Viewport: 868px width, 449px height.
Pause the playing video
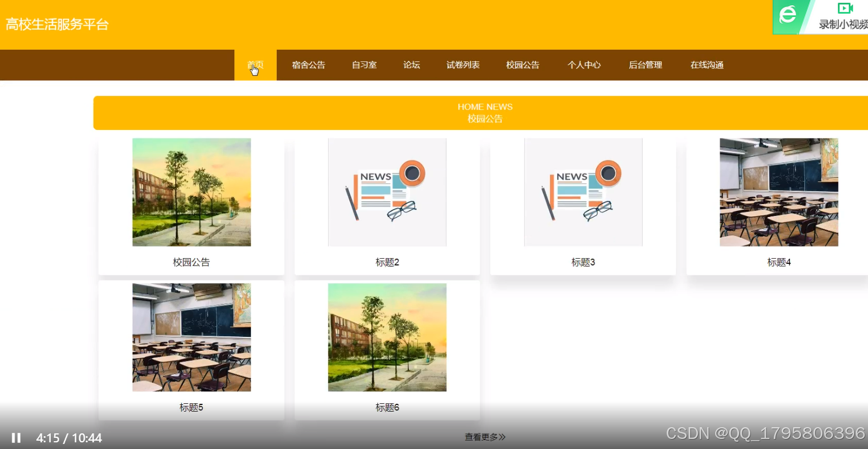15,437
